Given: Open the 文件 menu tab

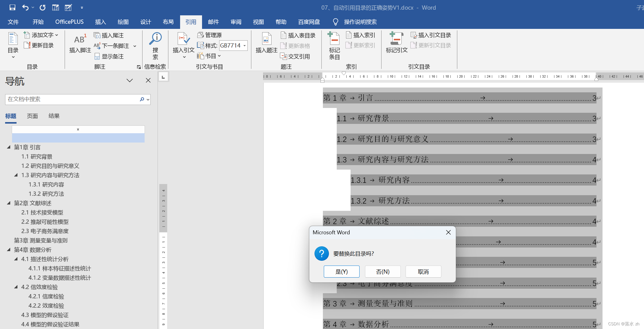Looking at the screenshot, I should point(13,22).
